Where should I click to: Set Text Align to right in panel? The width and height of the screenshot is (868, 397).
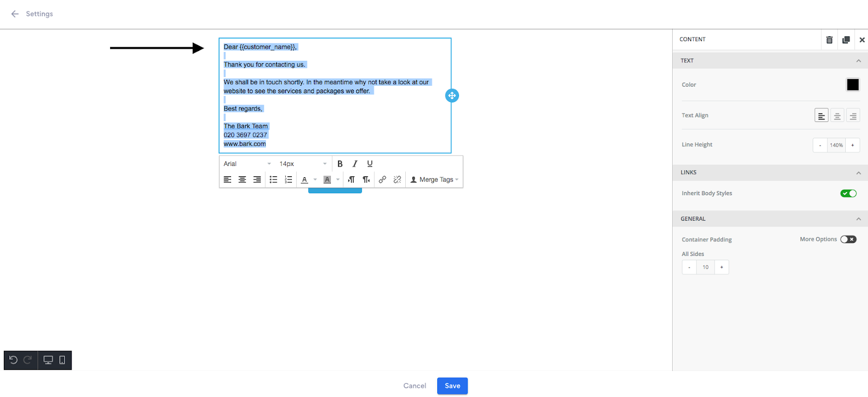pos(853,116)
